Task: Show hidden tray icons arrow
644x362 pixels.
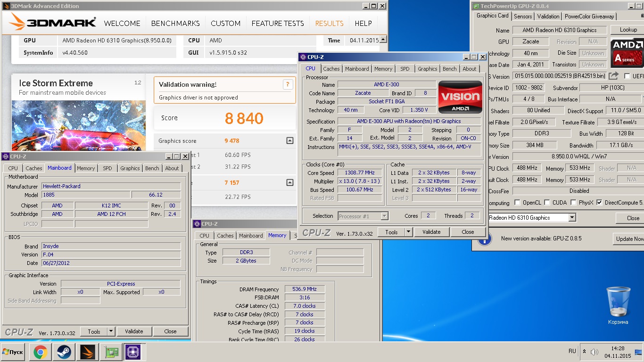Action: [x=585, y=352]
